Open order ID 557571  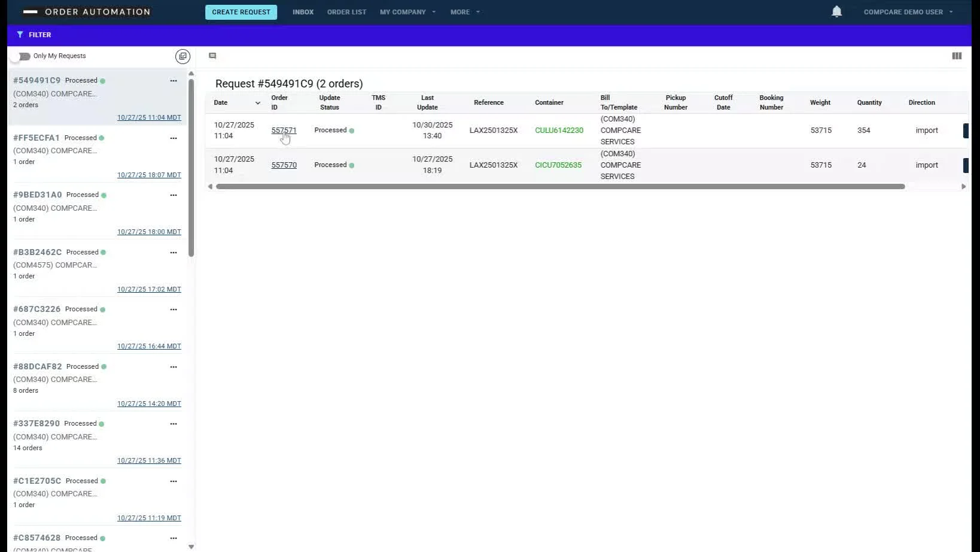pos(284,131)
